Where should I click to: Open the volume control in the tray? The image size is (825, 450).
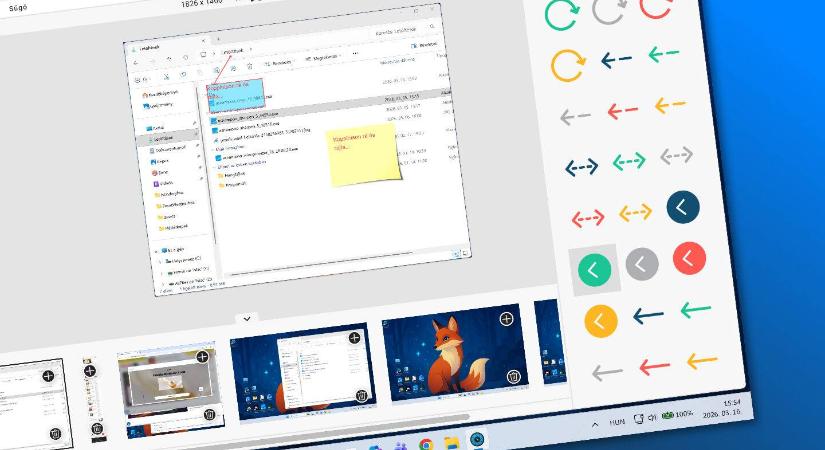pos(652,417)
